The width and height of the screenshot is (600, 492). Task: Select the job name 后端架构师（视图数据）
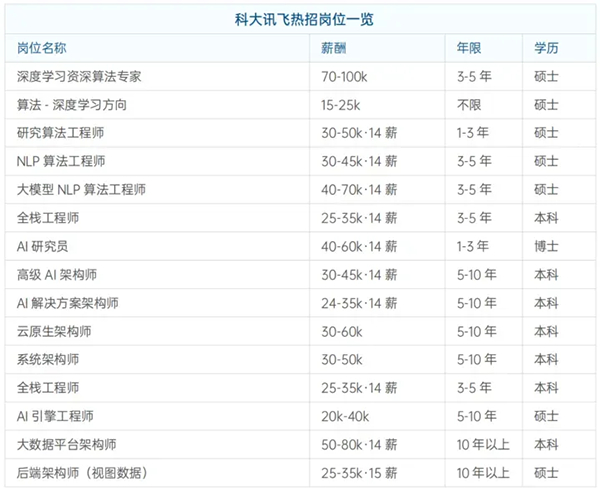pyautogui.click(x=82, y=473)
